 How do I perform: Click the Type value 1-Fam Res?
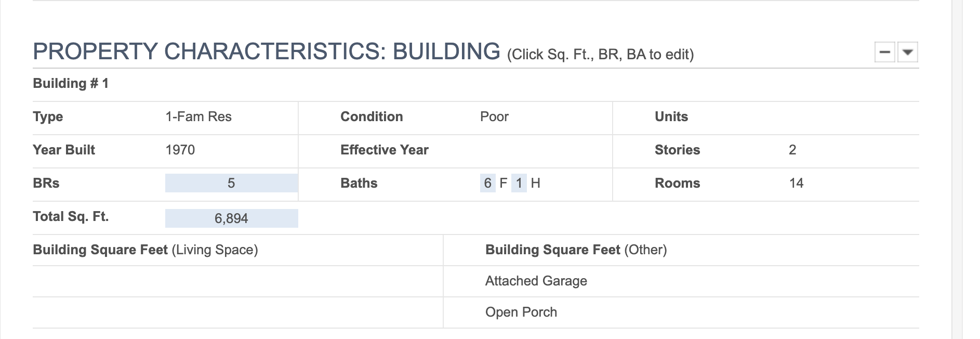198,116
